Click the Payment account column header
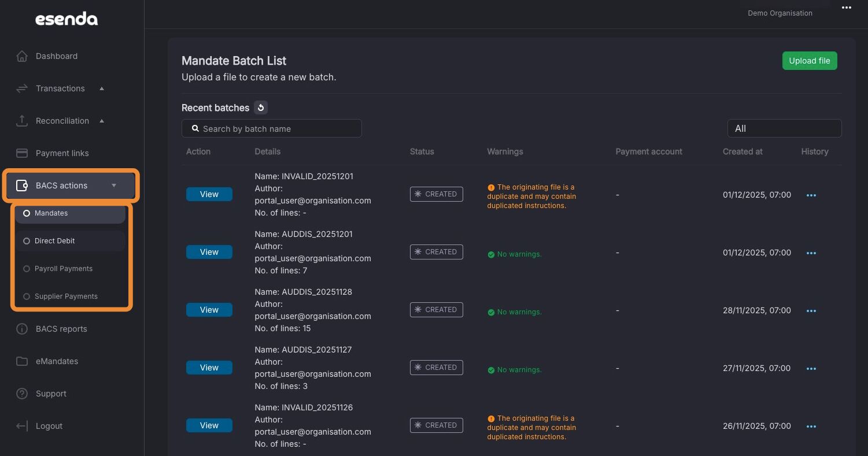This screenshot has width=868, height=456. (649, 151)
